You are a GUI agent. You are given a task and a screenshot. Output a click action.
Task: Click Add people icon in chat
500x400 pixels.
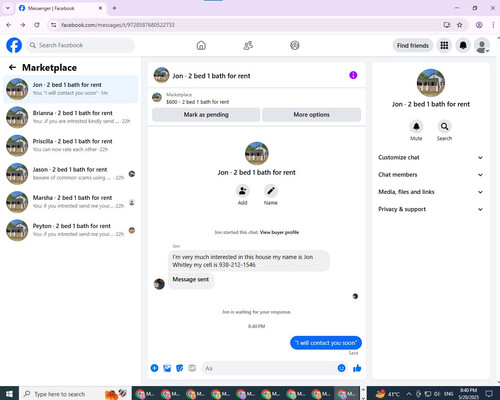point(242,191)
